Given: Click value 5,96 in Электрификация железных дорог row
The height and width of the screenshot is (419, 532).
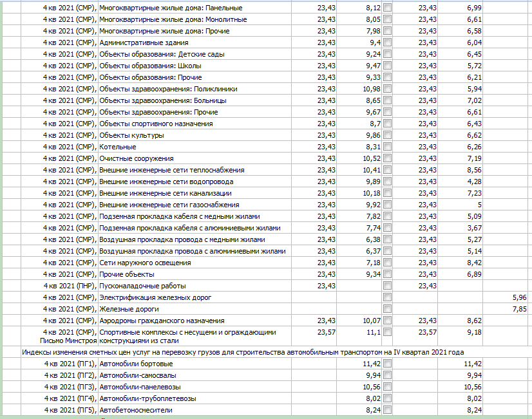Looking at the screenshot, I should tap(520, 297).
